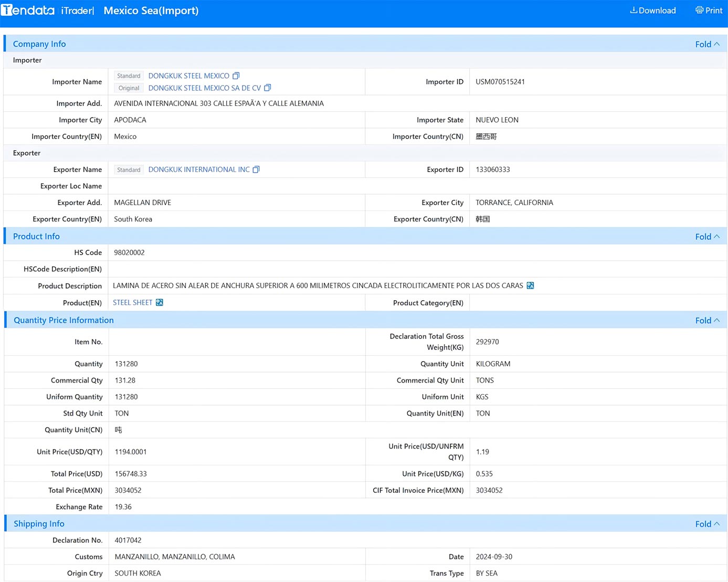Click the Company Info section heading
The image size is (728, 582).
(39, 44)
